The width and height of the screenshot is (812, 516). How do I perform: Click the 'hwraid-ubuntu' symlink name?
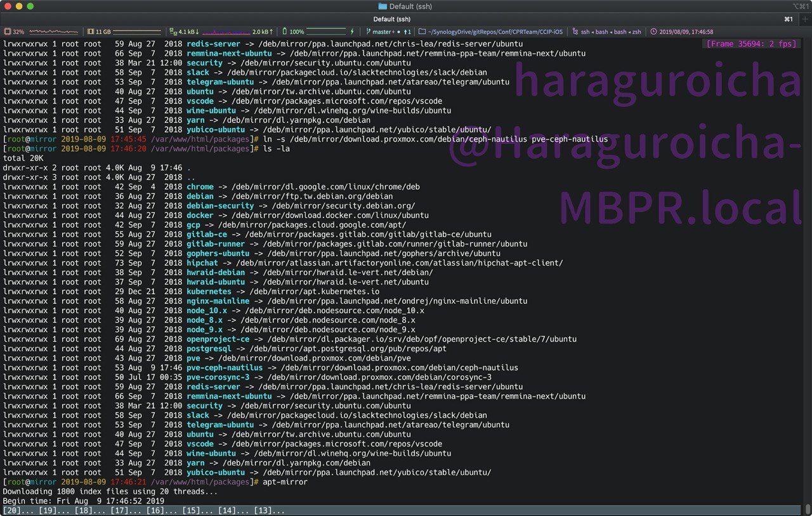click(216, 281)
